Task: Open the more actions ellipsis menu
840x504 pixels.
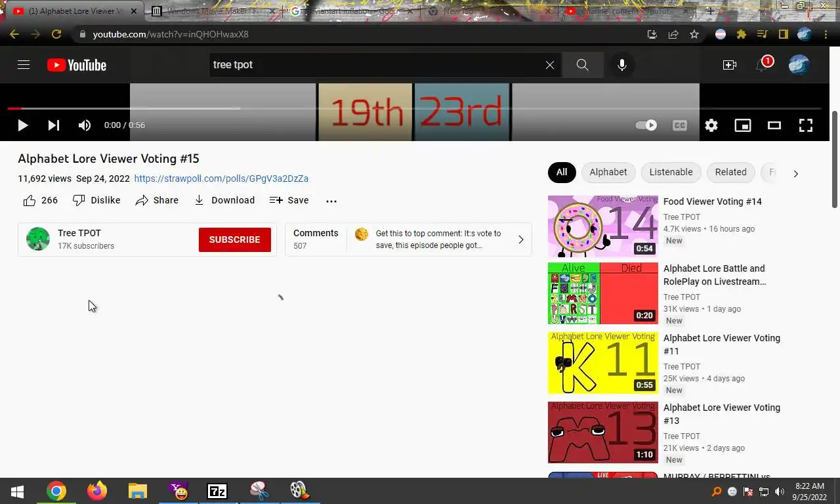Action: pos(331,201)
